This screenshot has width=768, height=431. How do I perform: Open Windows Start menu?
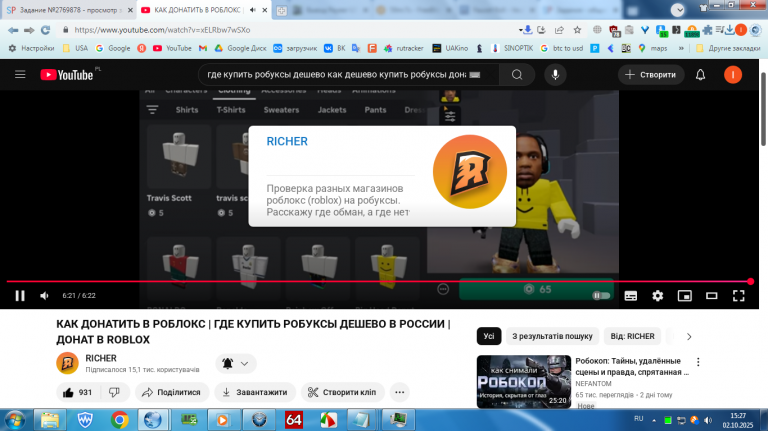point(15,420)
